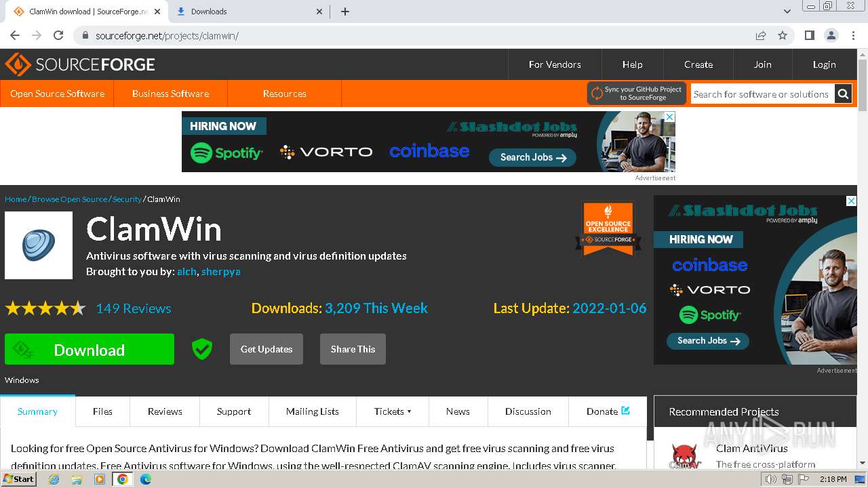The width and height of the screenshot is (868, 488).
Task: Submit search with magnifier icon
Action: click(x=843, y=94)
